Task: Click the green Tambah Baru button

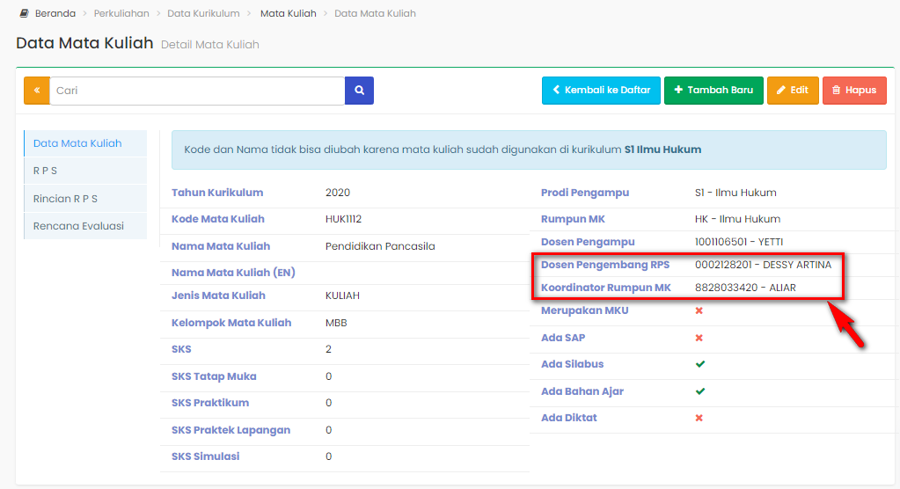Action: 713,90
